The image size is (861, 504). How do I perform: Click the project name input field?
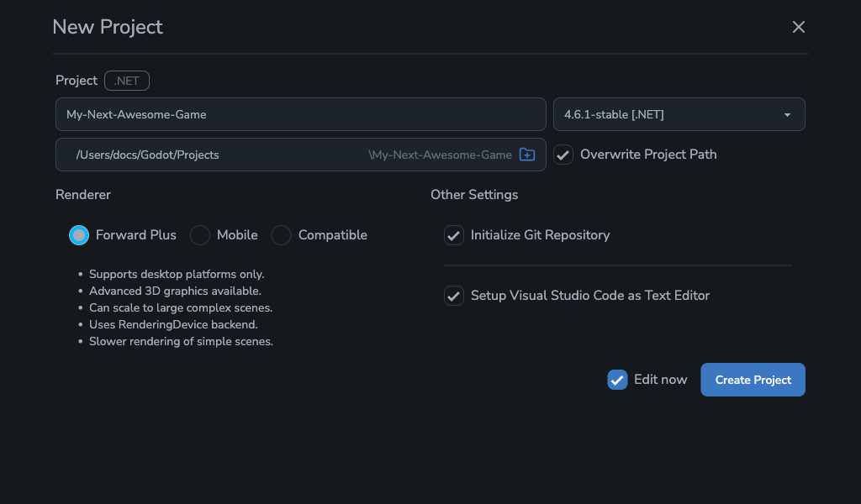tap(300, 114)
